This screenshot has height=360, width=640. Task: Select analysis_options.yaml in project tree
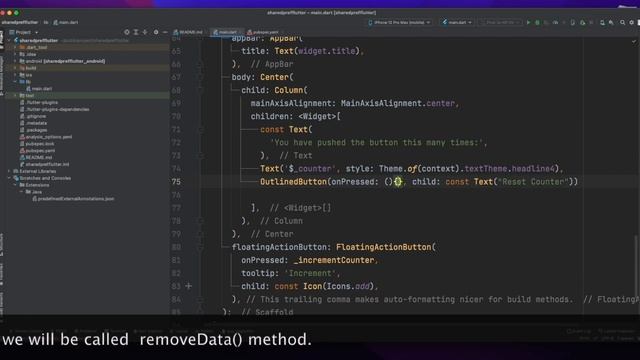click(x=46, y=137)
